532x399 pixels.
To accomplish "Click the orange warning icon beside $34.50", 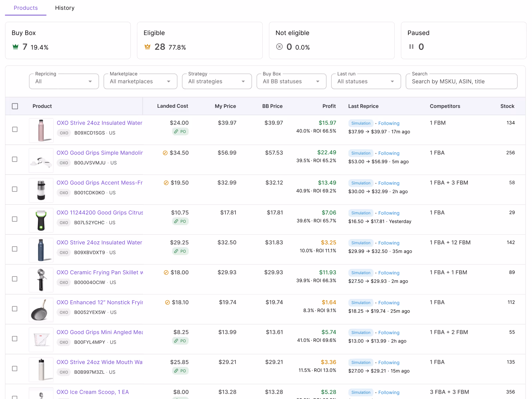I will point(165,153).
